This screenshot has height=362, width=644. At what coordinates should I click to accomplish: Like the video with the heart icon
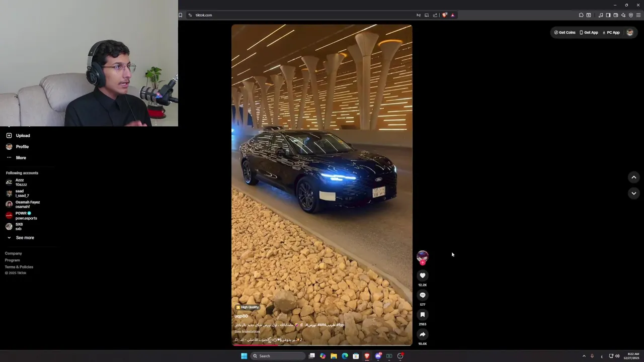point(423,276)
